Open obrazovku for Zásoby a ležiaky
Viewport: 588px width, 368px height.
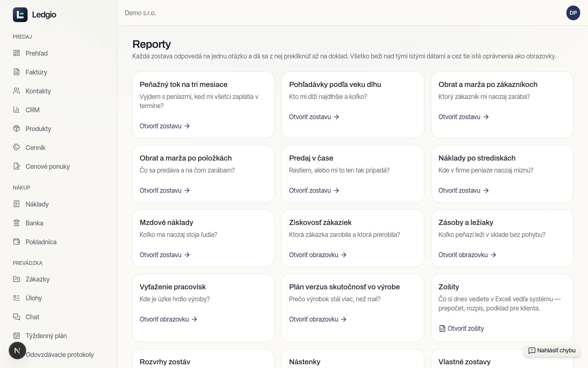pyautogui.click(x=467, y=255)
